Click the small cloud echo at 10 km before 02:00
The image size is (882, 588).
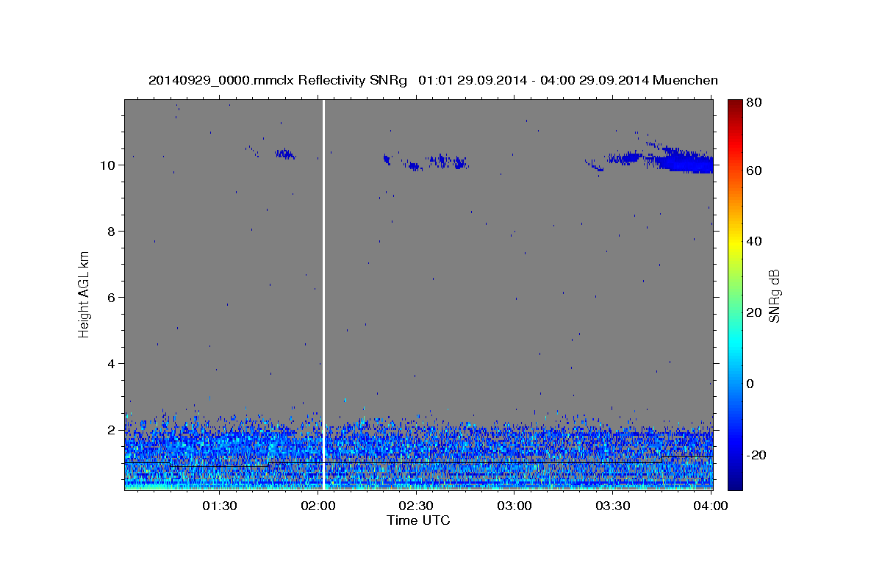285,154
